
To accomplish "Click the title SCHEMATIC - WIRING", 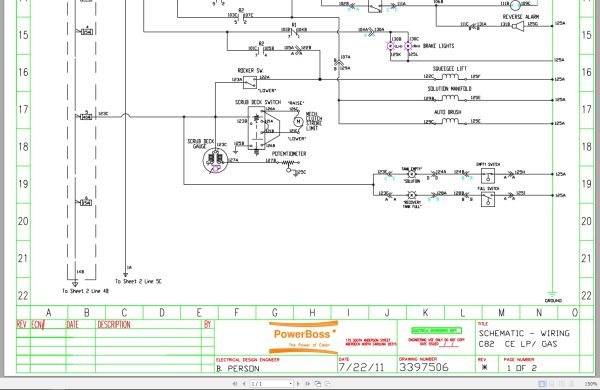I will coord(524,333).
